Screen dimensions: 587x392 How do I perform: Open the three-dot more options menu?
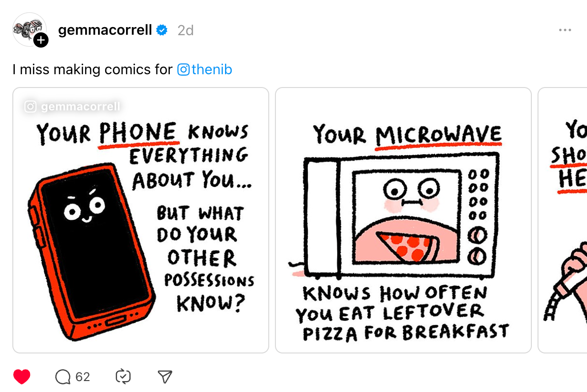point(565,30)
